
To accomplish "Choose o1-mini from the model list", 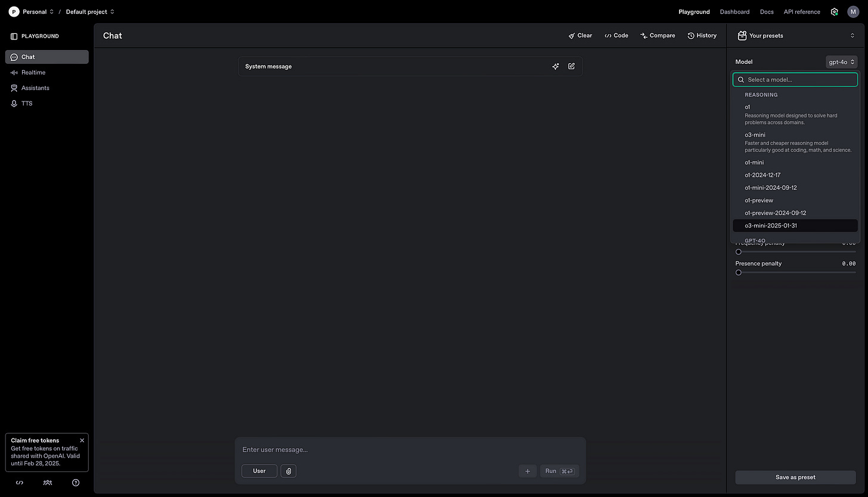I will click(x=795, y=162).
